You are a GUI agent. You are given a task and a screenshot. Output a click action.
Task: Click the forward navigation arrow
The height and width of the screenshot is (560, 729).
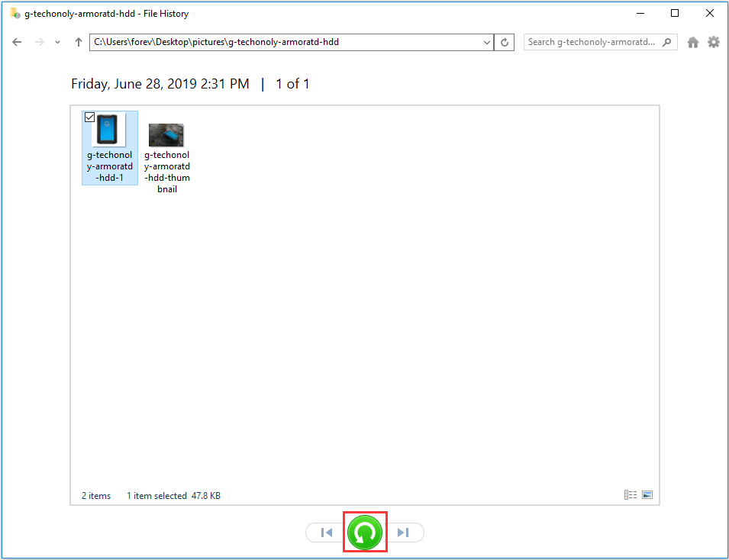coord(37,42)
